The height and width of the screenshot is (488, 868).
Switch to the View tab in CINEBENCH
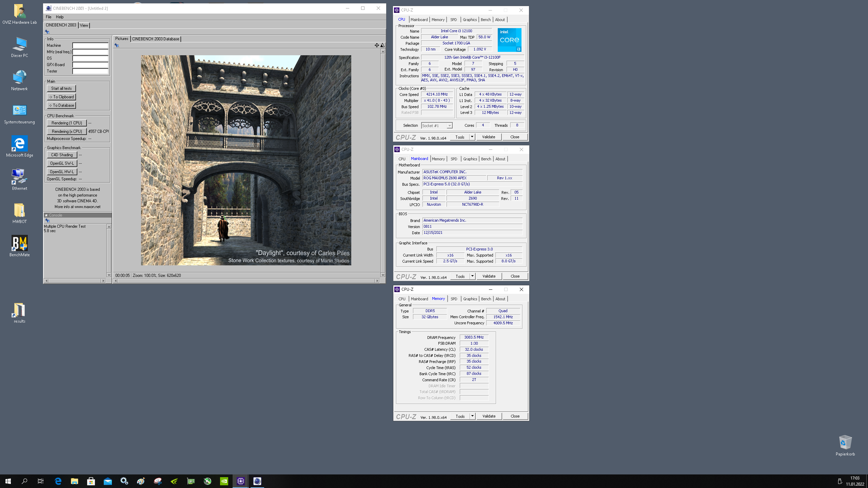(x=84, y=25)
